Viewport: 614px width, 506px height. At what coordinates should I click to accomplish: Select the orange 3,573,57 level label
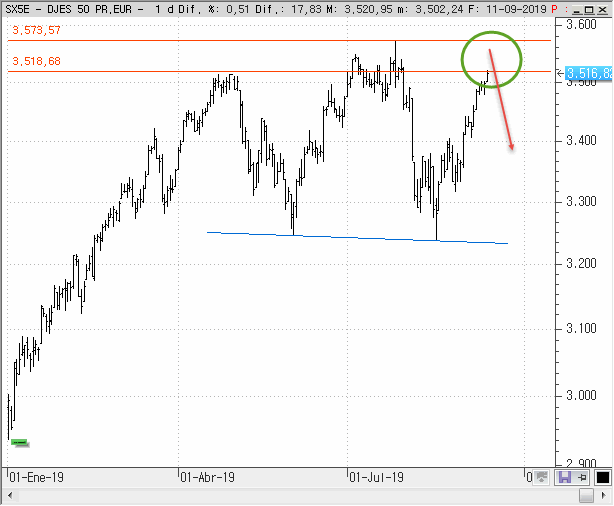[36, 30]
